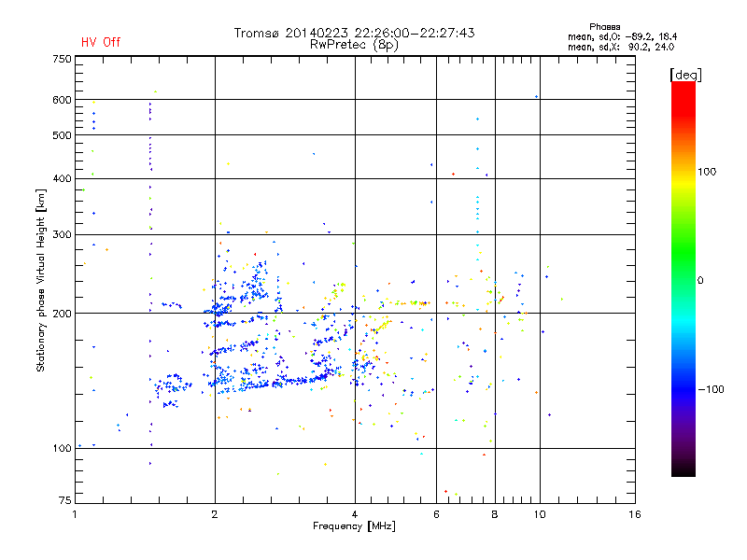The width and height of the screenshot is (747, 560).
Task: Click the 'Phases' header text
Action: (604, 27)
